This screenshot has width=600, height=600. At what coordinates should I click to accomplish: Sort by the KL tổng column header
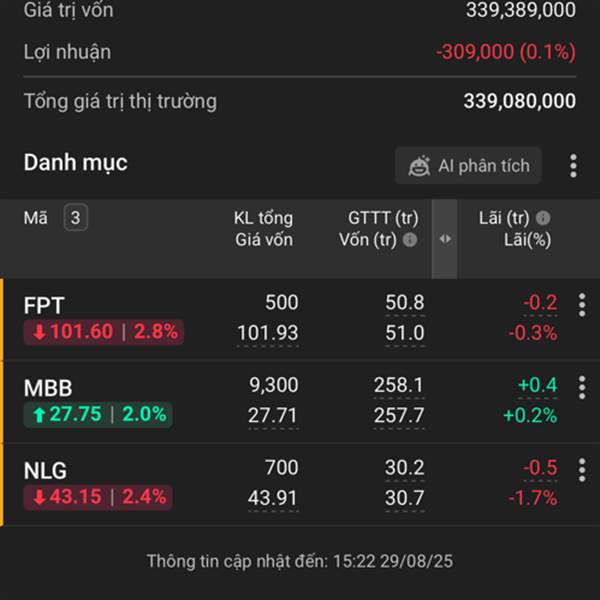pos(263,218)
